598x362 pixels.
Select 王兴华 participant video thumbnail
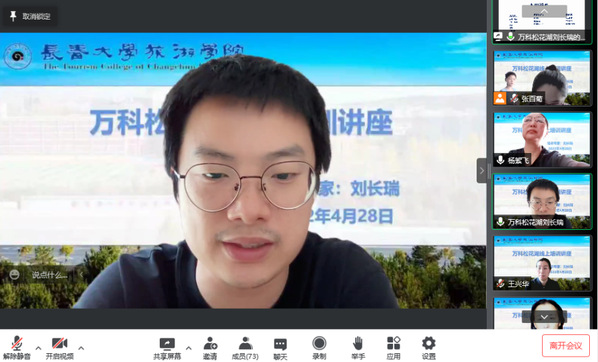542,263
